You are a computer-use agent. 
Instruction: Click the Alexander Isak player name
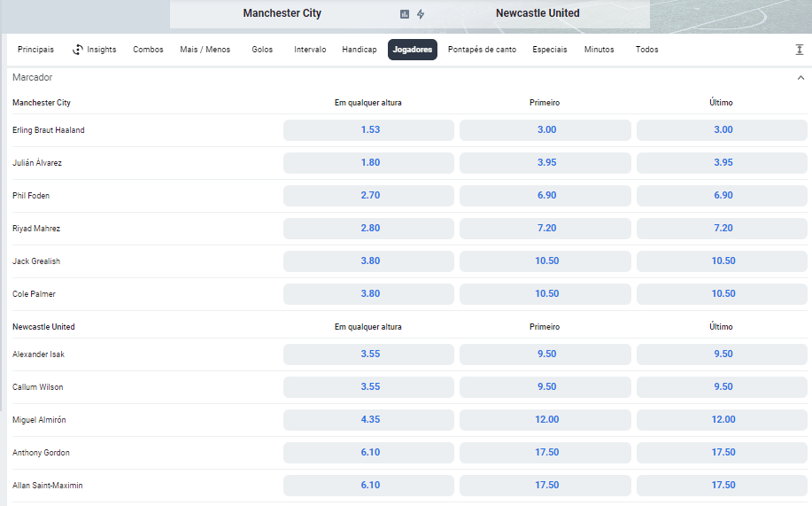[38, 354]
